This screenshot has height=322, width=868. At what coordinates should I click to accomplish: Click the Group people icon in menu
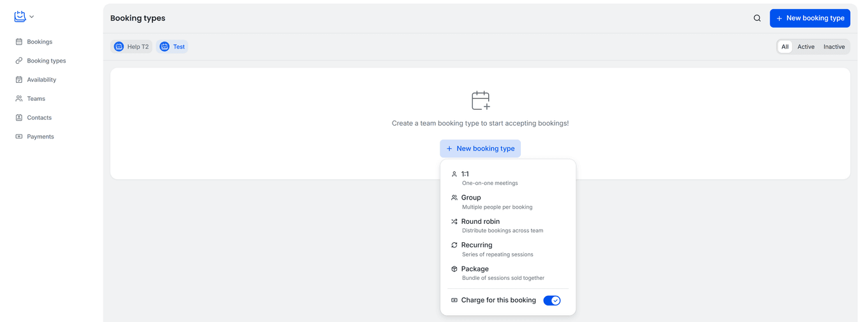pyautogui.click(x=454, y=198)
